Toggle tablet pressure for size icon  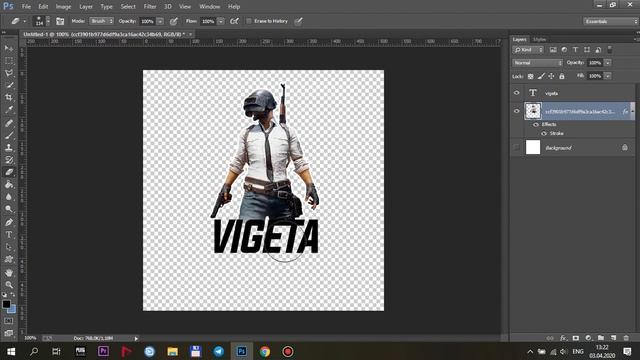tap(298, 21)
